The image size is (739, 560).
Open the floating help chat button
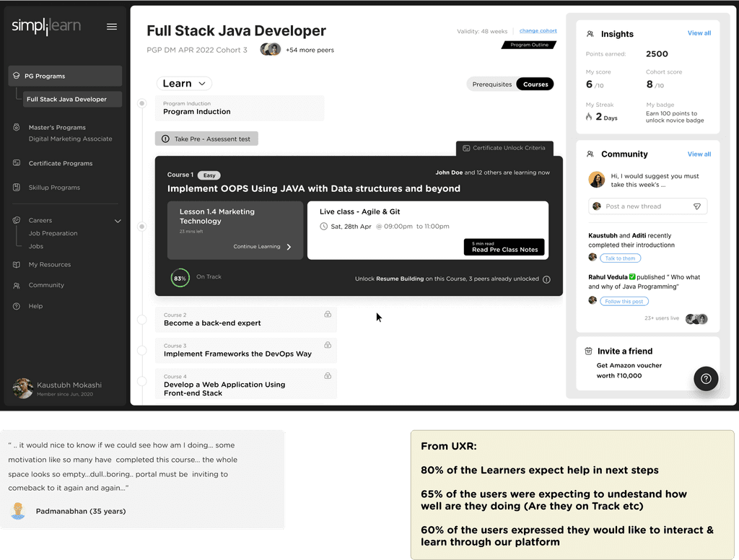coord(706,379)
